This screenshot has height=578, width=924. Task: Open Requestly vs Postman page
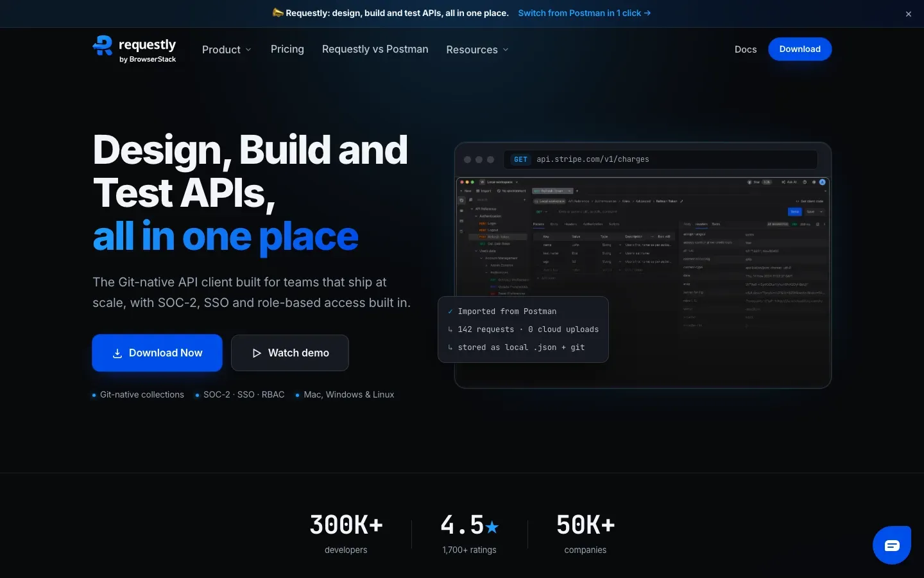375,49
